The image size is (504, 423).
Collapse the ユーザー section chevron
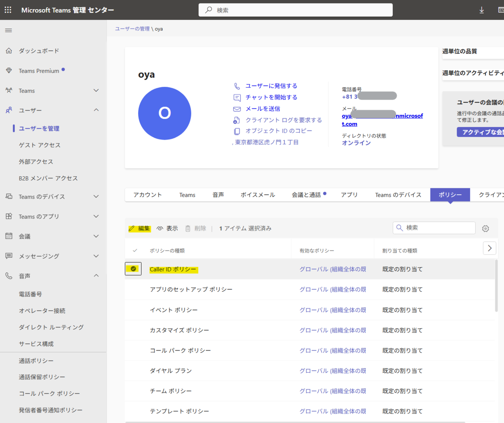[96, 110]
